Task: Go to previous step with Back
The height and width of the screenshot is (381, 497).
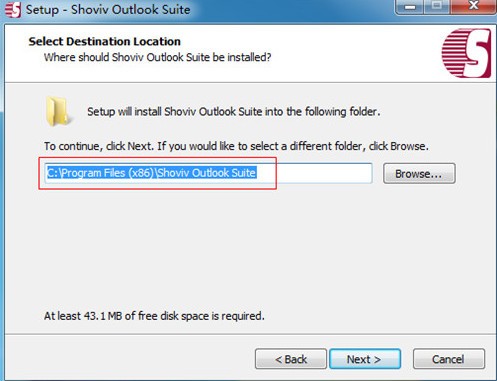Action: (x=291, y=359)
